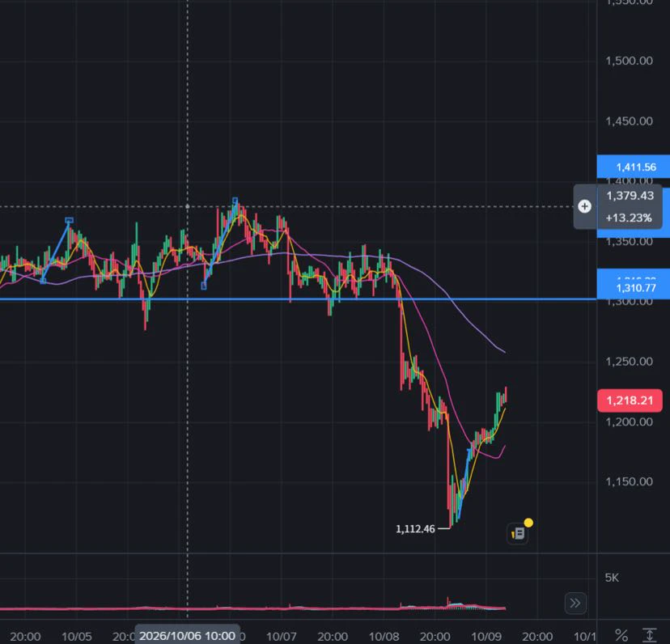Click the plus icon beside the crosshair price
This screenshot has height=644, width=670.
tap(584, 207)
